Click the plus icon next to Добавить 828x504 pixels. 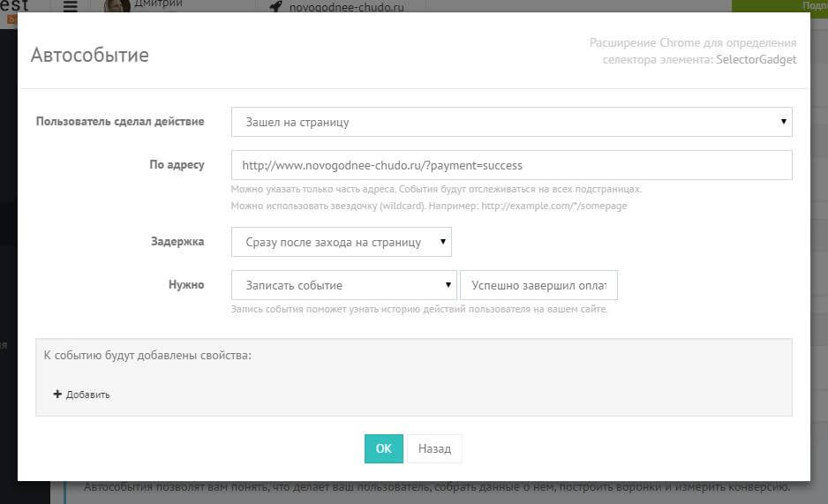(x=58, y=395)
